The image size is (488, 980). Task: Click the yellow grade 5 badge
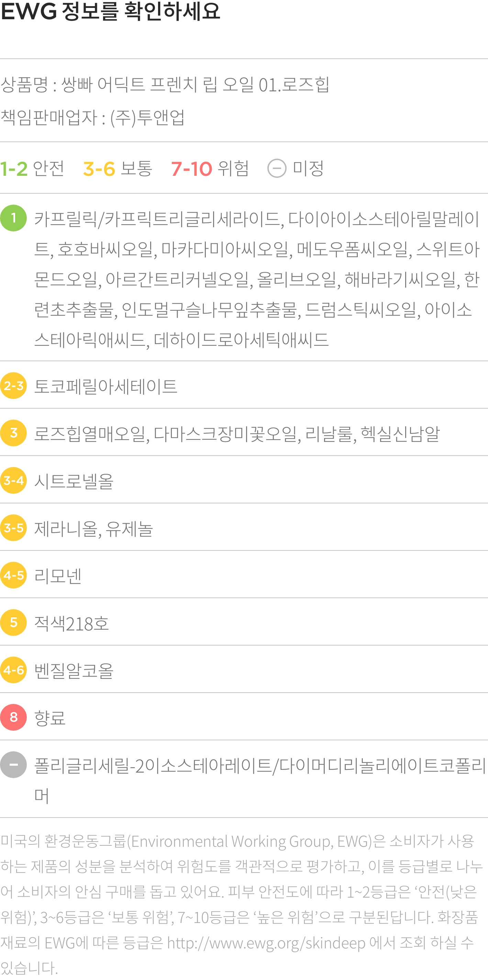pos(14,623)
